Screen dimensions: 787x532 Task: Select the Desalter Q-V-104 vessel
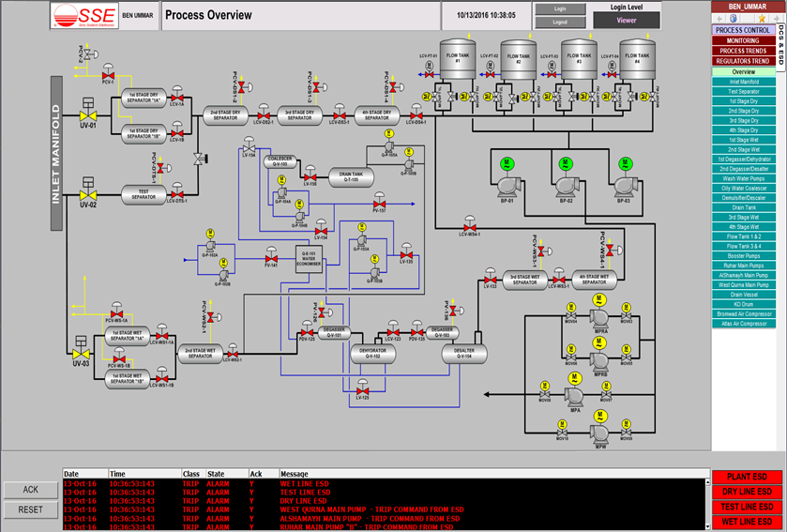coord(464,354)
